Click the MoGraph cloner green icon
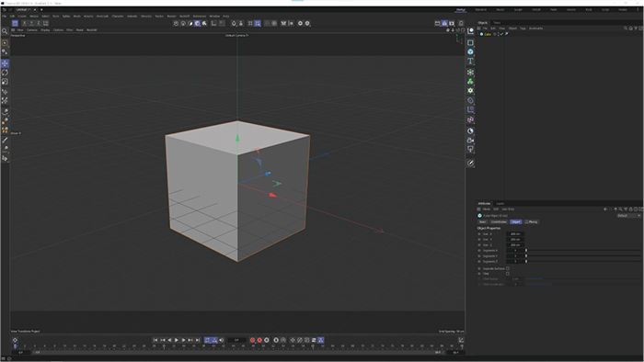The width and height of the screenshot is (644, 362). 470,82
